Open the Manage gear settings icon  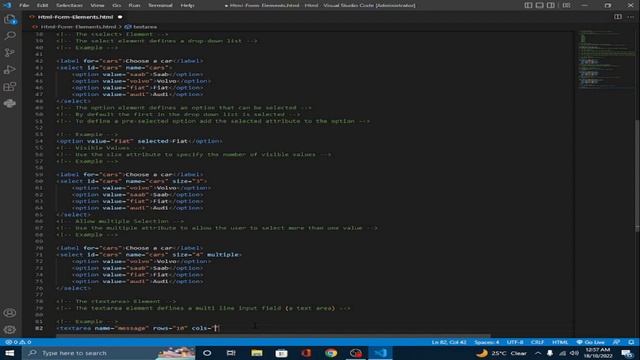[x=9, y=329]
